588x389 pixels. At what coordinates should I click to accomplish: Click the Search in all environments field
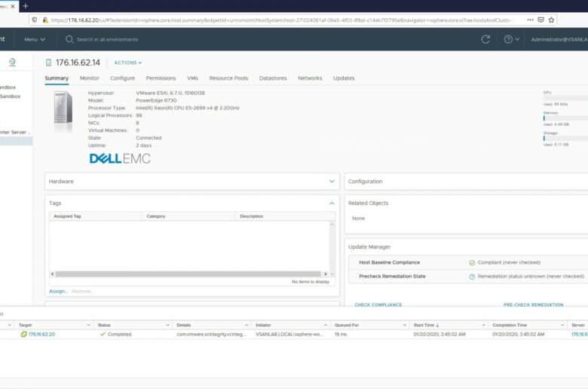107,39
